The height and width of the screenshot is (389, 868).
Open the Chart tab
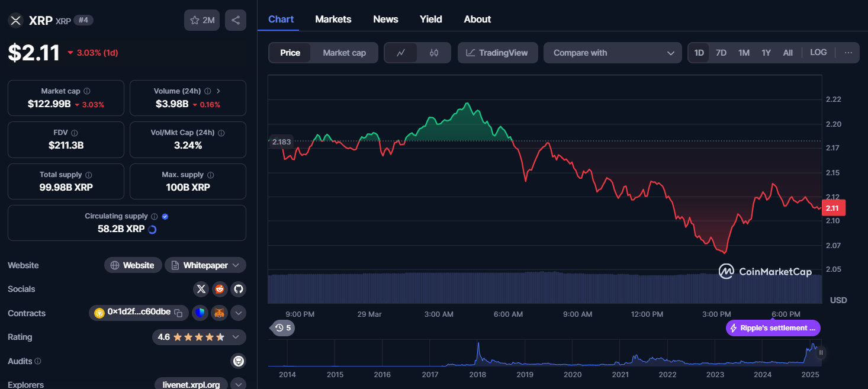tap(281, 19)
